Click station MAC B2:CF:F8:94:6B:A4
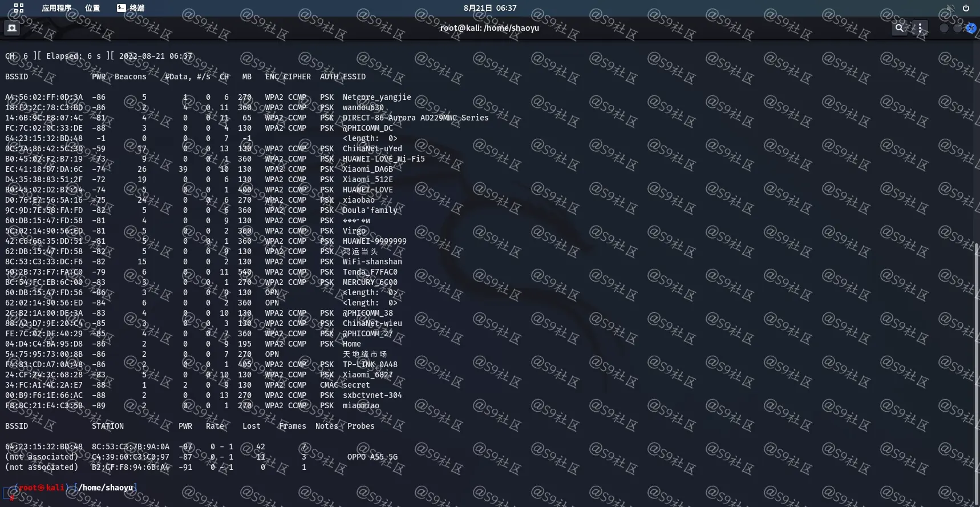This screenshot has width=980, height=507. (x=131, y=467)
